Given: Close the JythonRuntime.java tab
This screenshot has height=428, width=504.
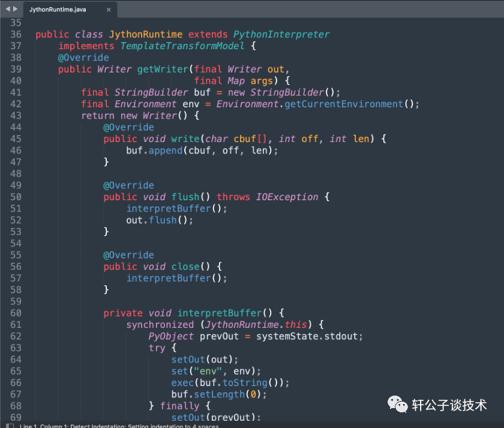Looking at the screenshot, I should point(109,10).
